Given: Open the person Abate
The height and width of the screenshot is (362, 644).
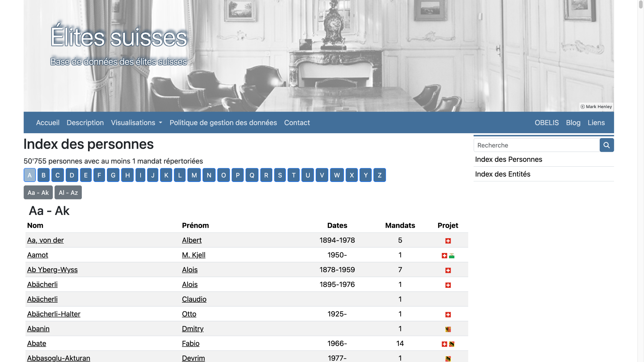Looking at the screenshot, I should click(36, 343).
